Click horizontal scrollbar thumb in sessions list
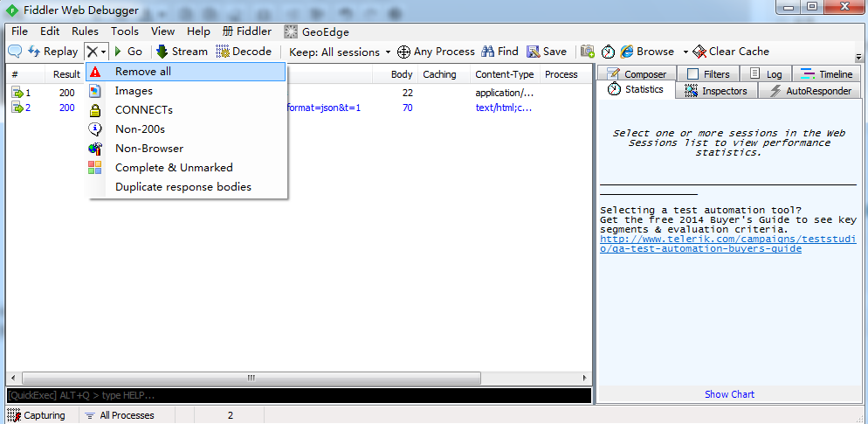The height and width of the screenshot is (424, 868). pos(251,378)
